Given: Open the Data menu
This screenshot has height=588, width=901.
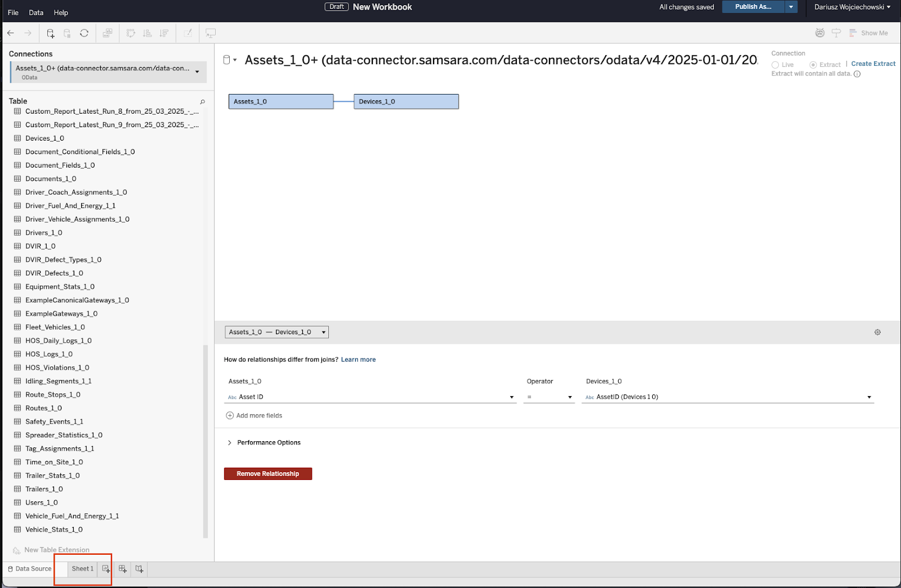Looking at the screenshot, I should coord(36,12).
